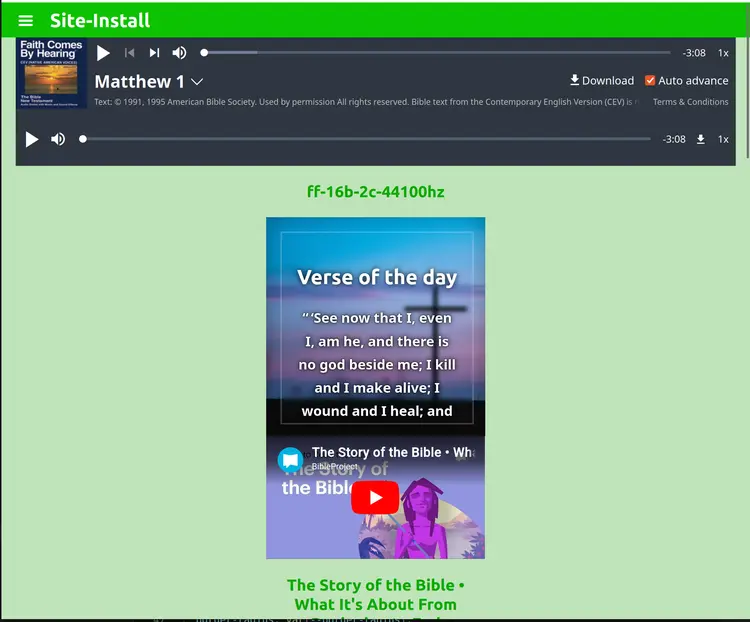The image size is (750, 622).
Task: Mute the lower player volume
Action: tap(58, 139)
